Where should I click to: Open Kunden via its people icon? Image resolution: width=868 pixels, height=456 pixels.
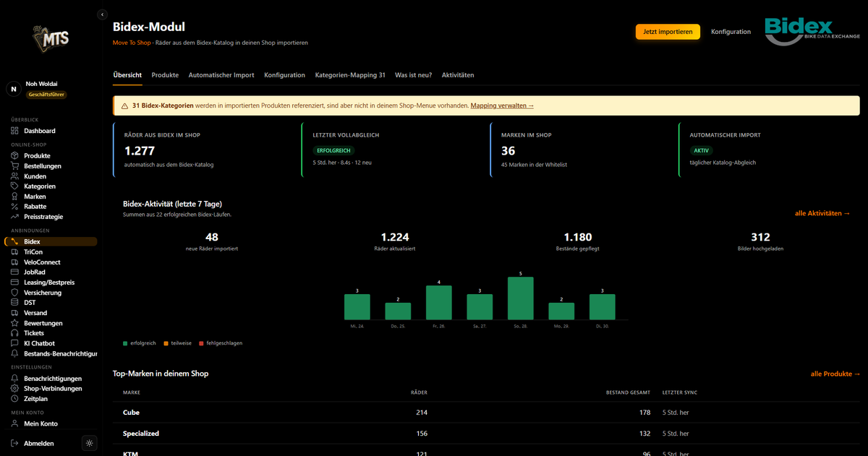pos(15,176)
